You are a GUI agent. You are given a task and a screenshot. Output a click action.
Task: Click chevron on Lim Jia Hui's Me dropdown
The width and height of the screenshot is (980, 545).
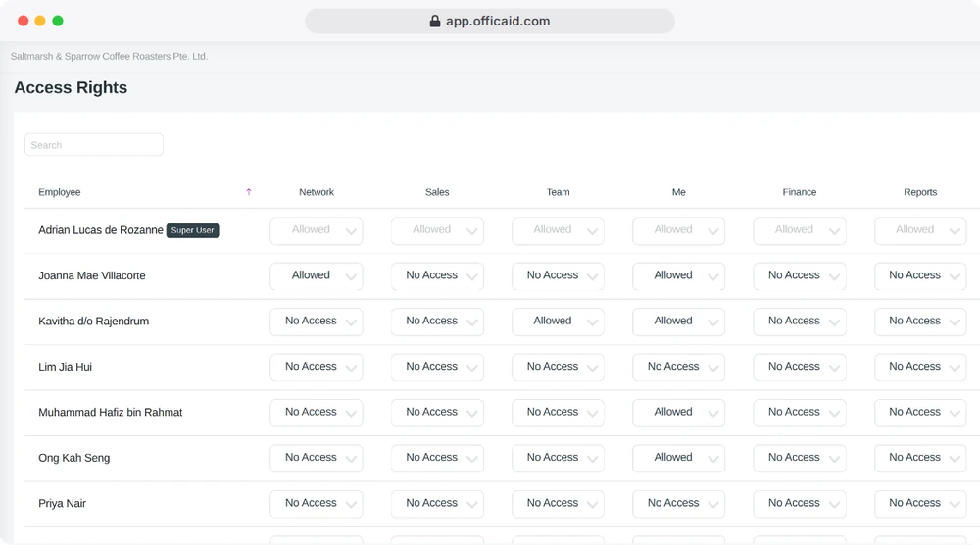coord(713,369)
